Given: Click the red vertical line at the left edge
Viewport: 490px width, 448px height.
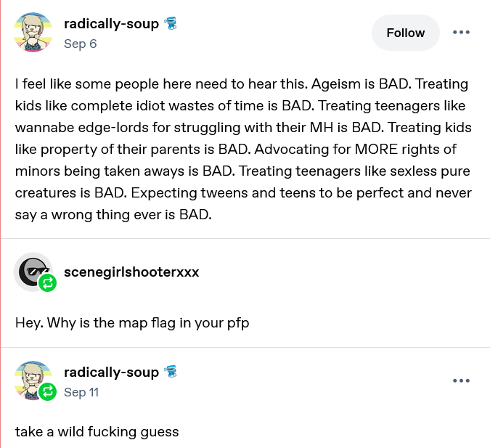Looking at the screenshot, I should click(1, 218).
